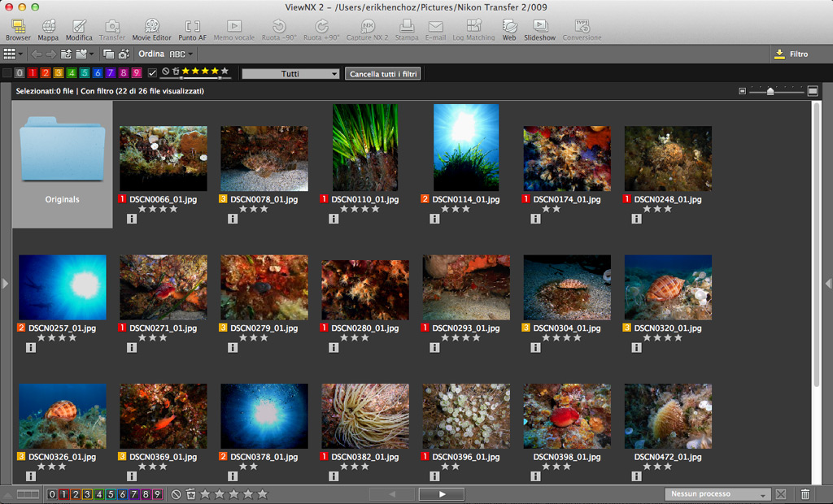This screenshot has width=833, height=504.
Task: Click the Modifica edit icon
Action: pyautogui.click(x=79, y=30)
